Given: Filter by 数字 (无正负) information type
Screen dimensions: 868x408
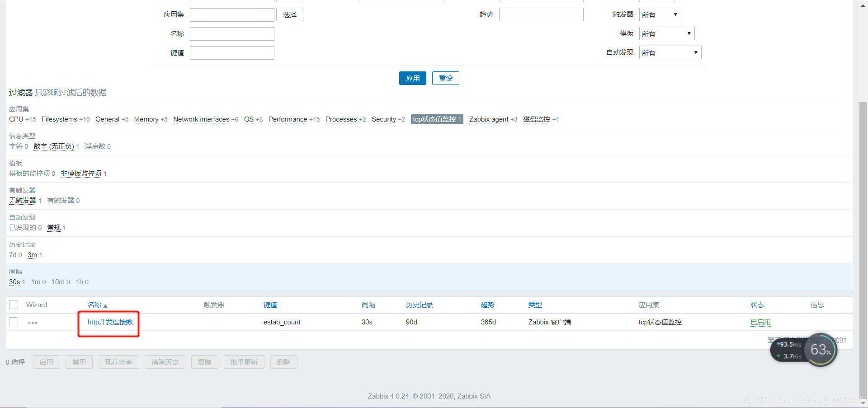Looking at the screenshot, I should click(54, 146).
